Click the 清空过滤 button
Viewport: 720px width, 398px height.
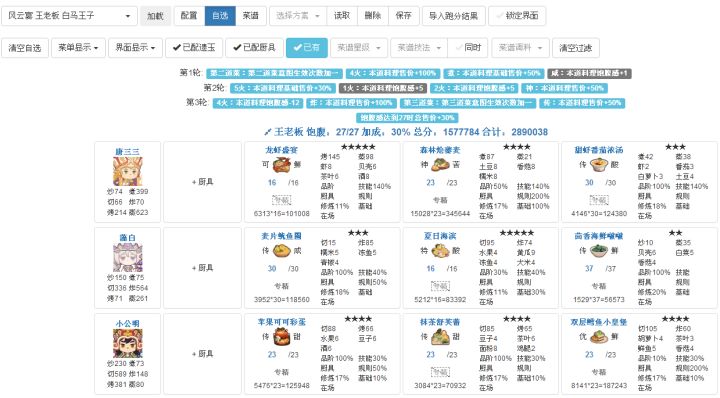coord(575,48)
